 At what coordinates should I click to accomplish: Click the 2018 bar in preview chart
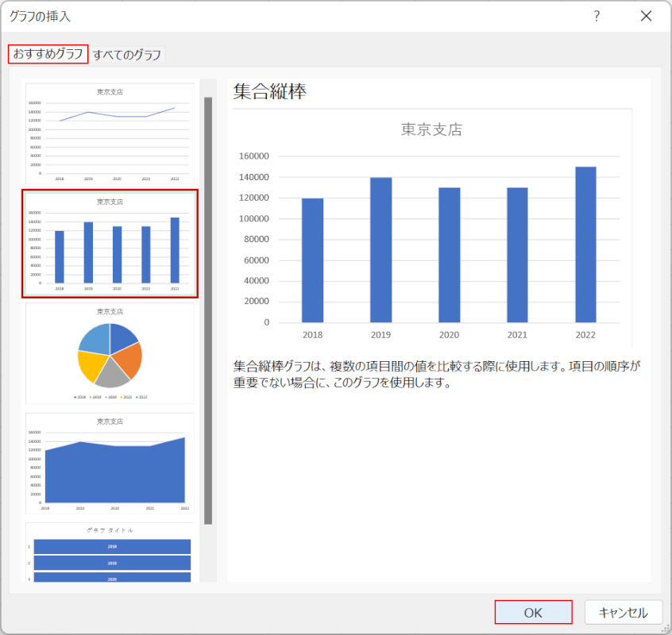312,260
